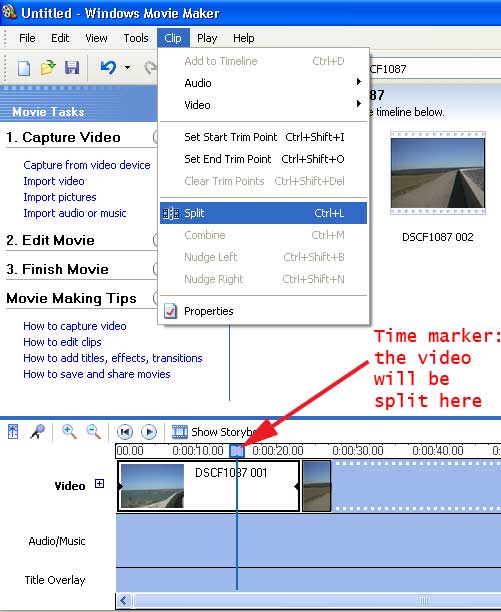Open the Help menu
501x612 pixels.
click(x=243, y=38)
